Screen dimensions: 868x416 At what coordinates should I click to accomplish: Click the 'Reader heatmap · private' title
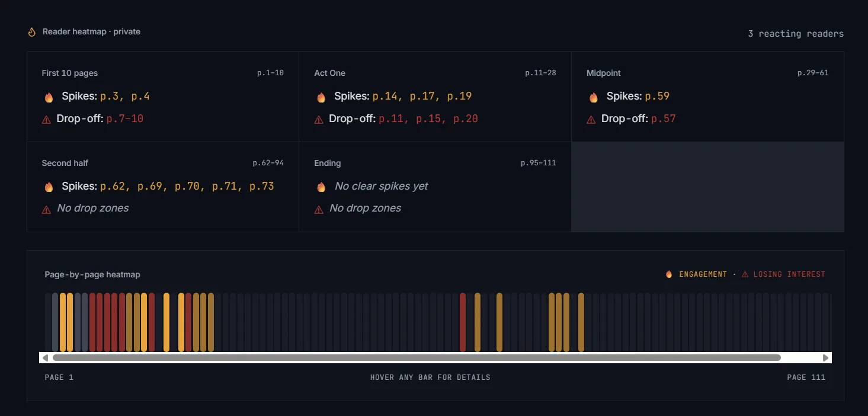pyautogui.click(x=91, y=31)
